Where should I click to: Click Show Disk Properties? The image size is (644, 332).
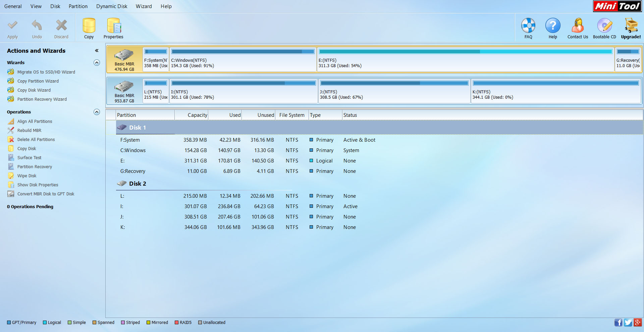click(x=38, y=185)
